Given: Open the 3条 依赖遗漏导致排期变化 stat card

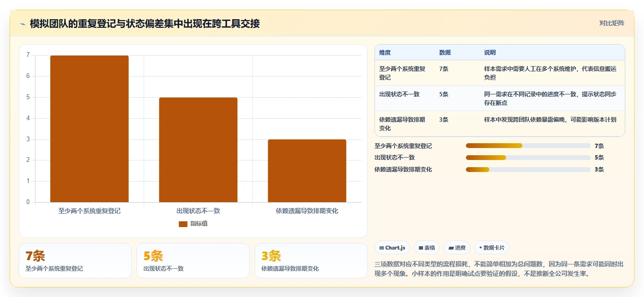Looking at the screenshot, I should tap(311, 261).
